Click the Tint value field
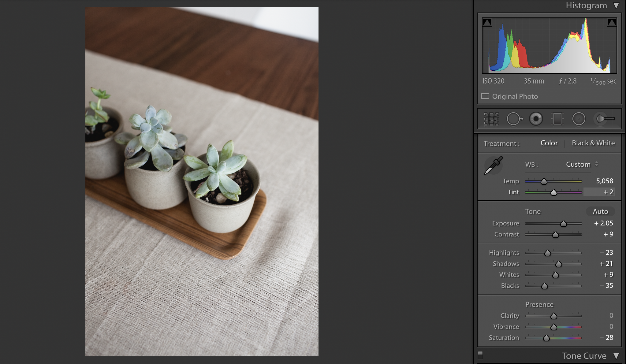Image resolution: width=626 pixels, height=364 pixels. point(599,192)
